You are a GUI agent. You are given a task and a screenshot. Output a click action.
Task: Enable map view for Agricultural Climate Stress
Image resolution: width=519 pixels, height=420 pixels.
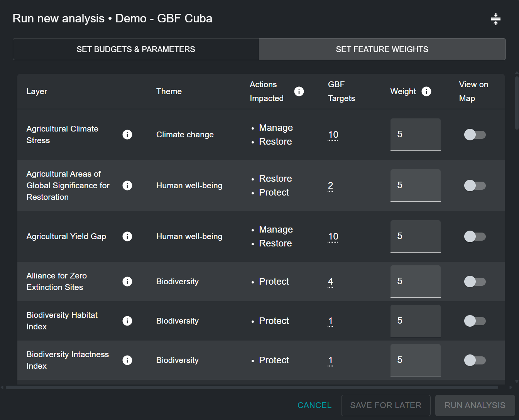click(x=475, y=135)
